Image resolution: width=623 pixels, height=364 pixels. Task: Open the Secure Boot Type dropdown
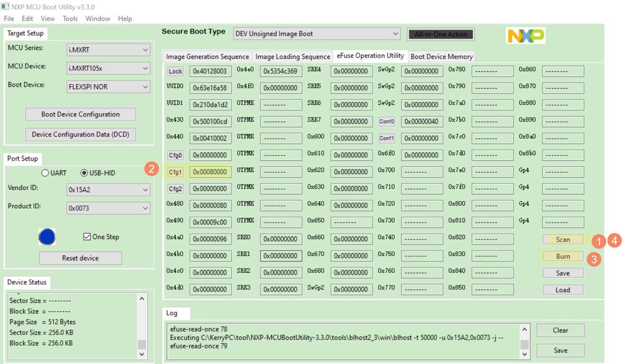(317, 34)
